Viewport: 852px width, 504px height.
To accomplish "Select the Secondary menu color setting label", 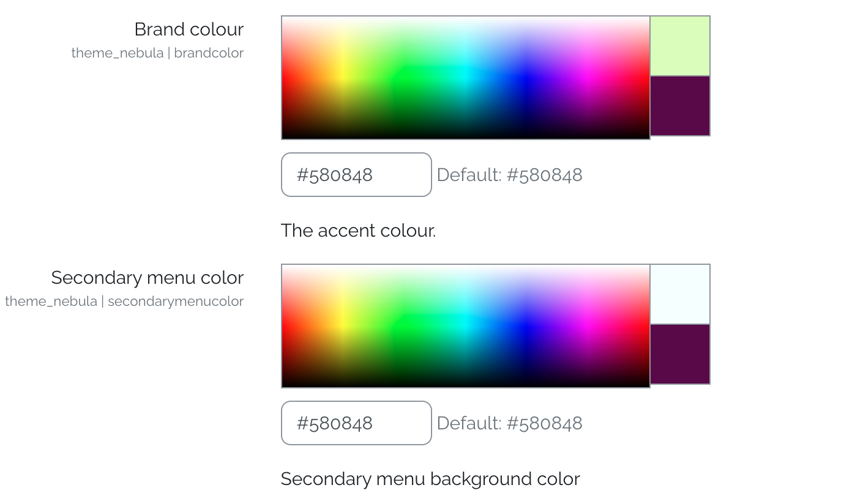I will point(148,278).
